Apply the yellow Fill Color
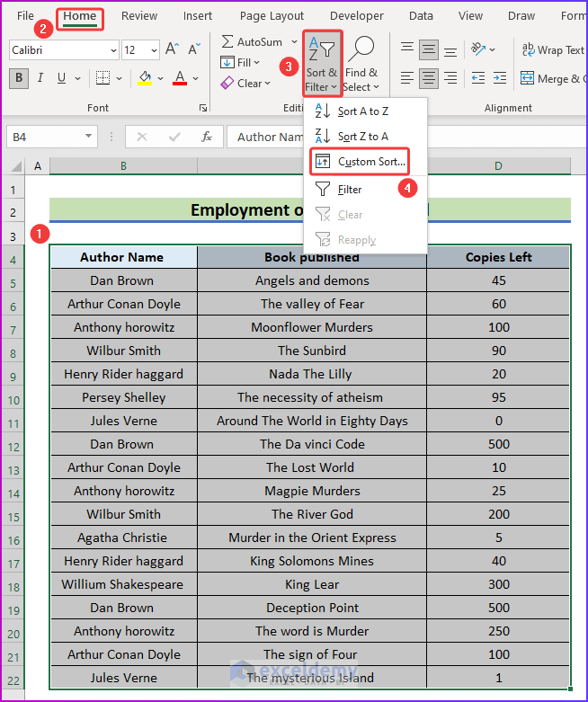Screen dimensions: 588x702 145,78
